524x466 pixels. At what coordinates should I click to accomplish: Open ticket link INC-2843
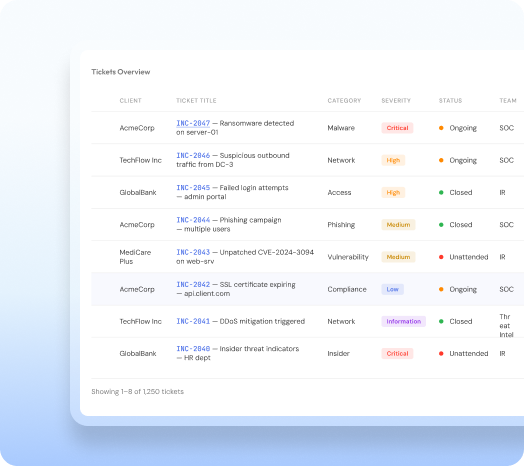[193, 252]
